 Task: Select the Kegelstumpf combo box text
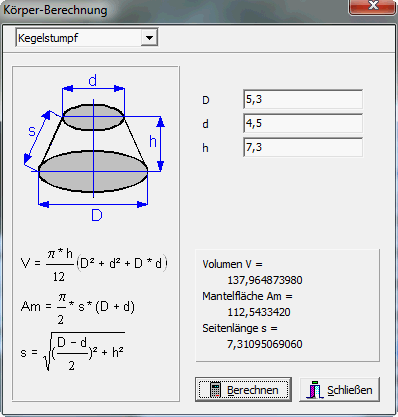coord(48,38)
